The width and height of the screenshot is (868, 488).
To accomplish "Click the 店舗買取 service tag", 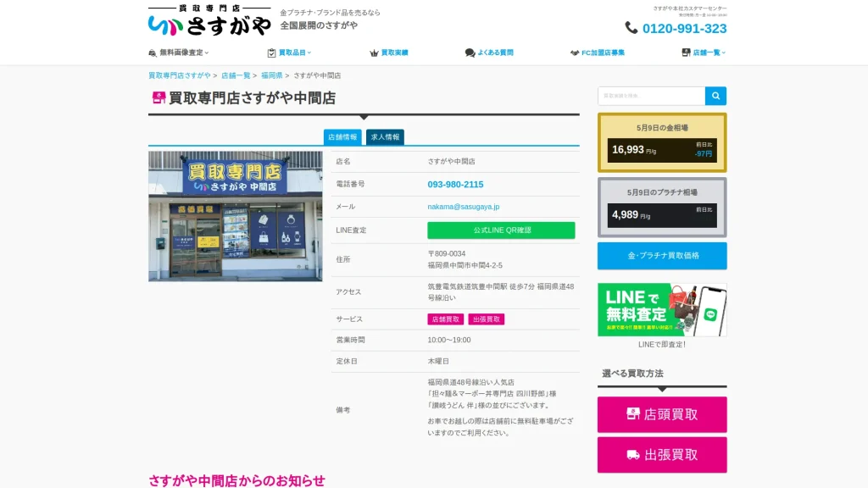I will coord(446,319).
